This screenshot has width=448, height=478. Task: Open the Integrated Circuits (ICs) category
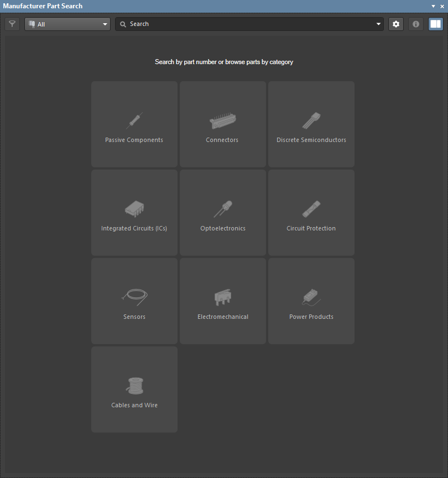click(134, 212)
